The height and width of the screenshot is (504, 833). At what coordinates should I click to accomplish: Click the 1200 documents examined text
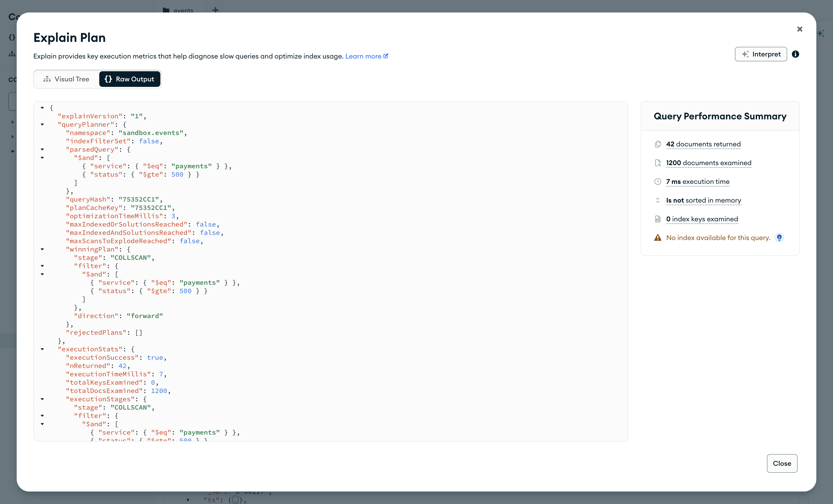[x=709, y=163]
